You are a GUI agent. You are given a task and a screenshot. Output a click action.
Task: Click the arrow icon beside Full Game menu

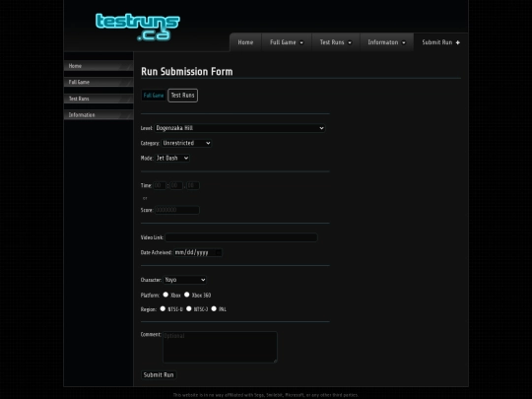click(x=301, y=42)
